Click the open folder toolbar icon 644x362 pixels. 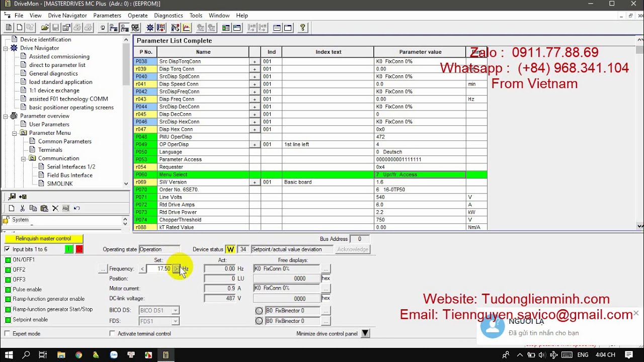coord(45,28)
